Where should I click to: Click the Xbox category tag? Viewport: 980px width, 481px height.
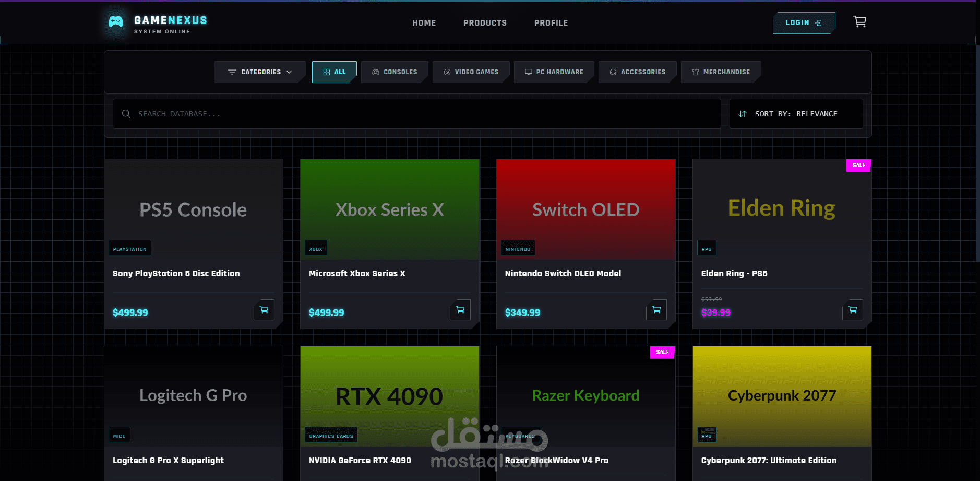(316, 248)
